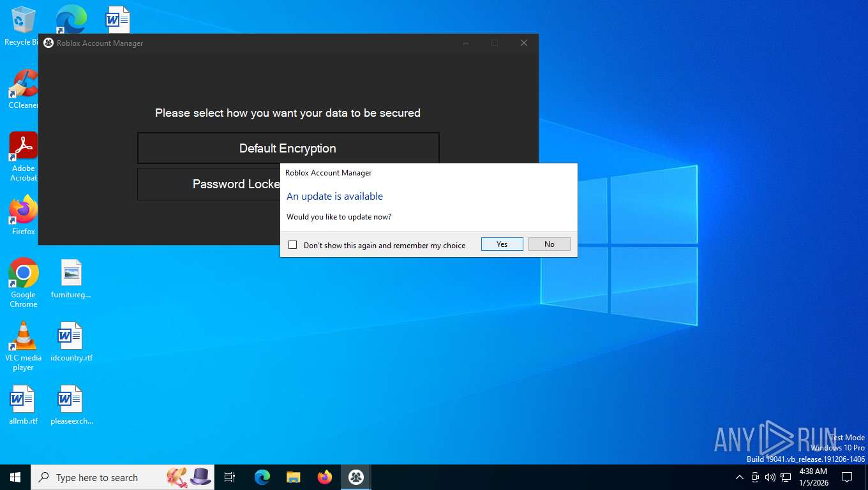Tick "Don't show this again" checkbox

293,245
